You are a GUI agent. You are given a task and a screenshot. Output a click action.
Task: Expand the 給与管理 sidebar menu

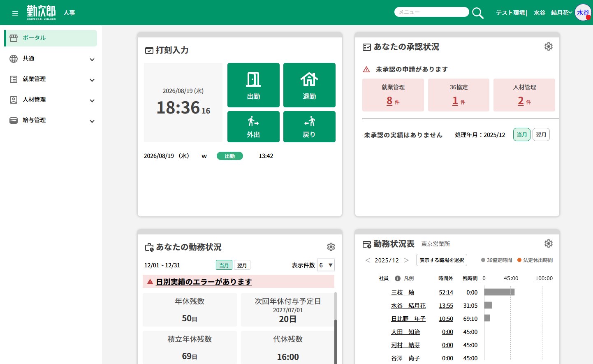coord(52,121)
